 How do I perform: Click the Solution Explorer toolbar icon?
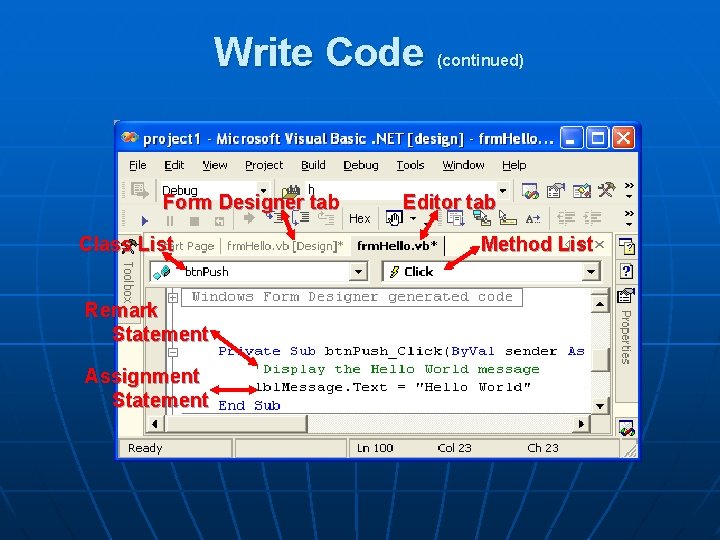[x=530, y=190]
